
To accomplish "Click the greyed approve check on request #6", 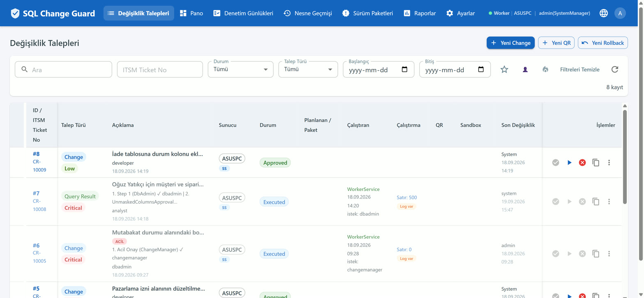I will pyautogui.click(x=556, y=254).
